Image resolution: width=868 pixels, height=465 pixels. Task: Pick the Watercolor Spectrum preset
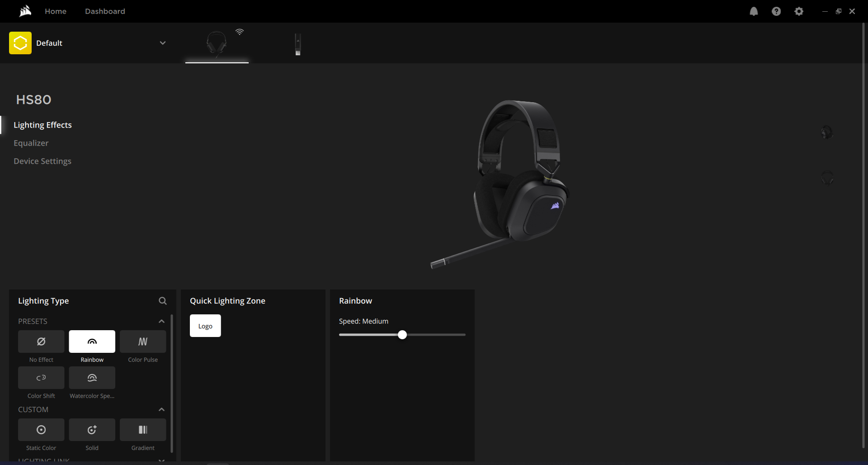92,378
